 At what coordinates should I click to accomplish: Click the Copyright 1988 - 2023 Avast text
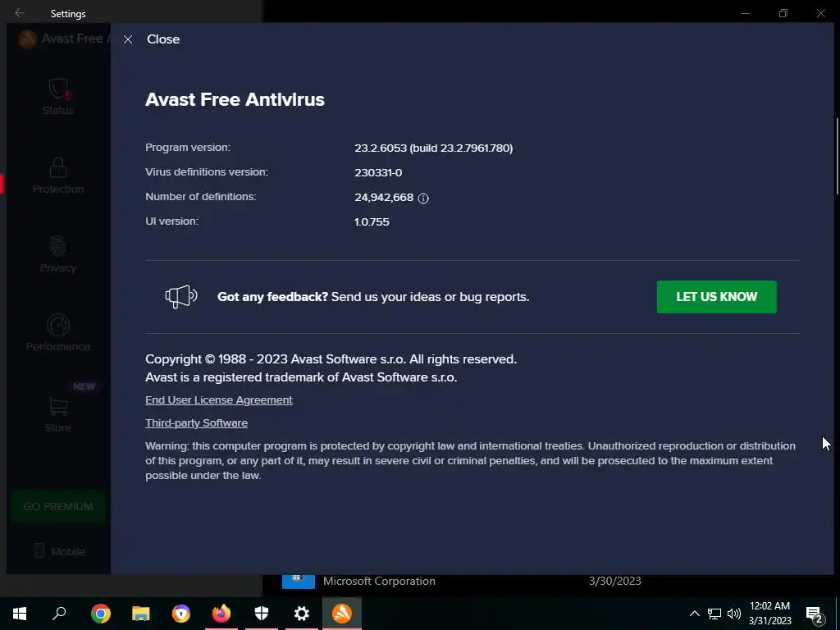point(331,359)
